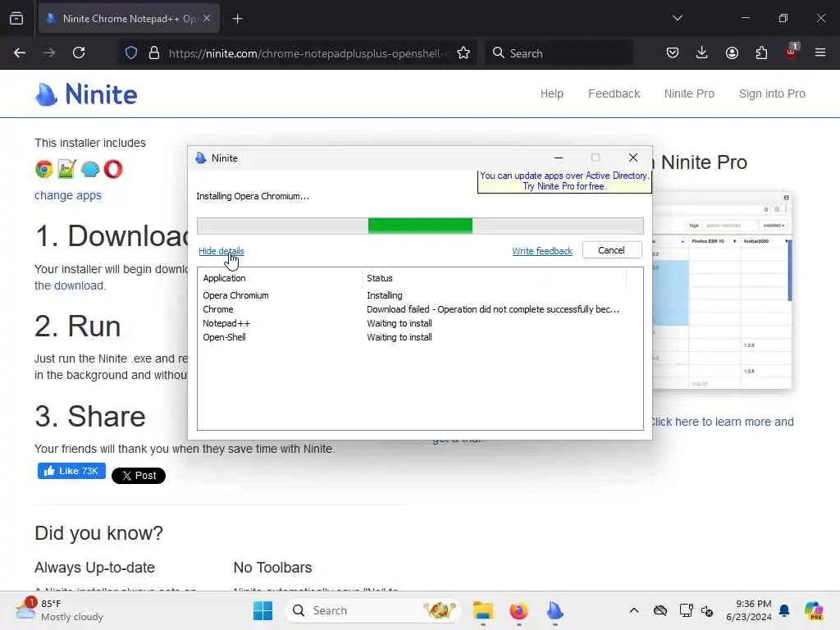Cancel the Ninite installation
Image resolution: width=840 pixels, height=630 pixels.
pyautogui.click(x=611, y=250)
